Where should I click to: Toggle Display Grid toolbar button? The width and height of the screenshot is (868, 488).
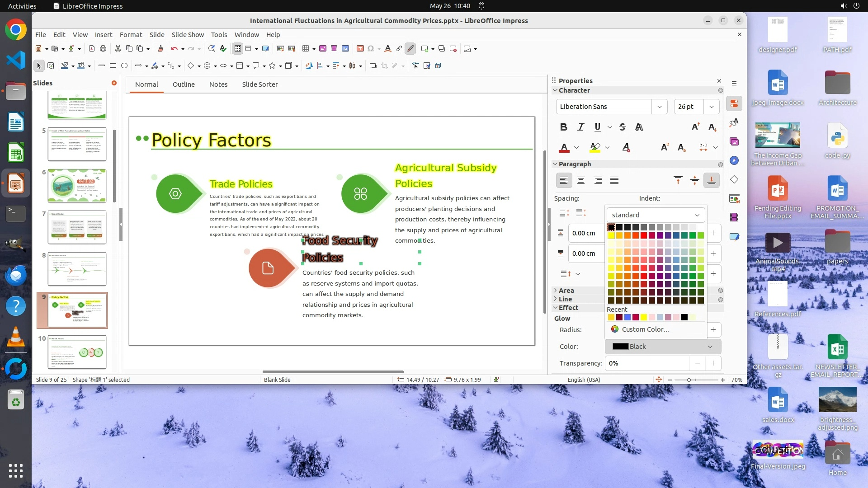tap(237, 49)
